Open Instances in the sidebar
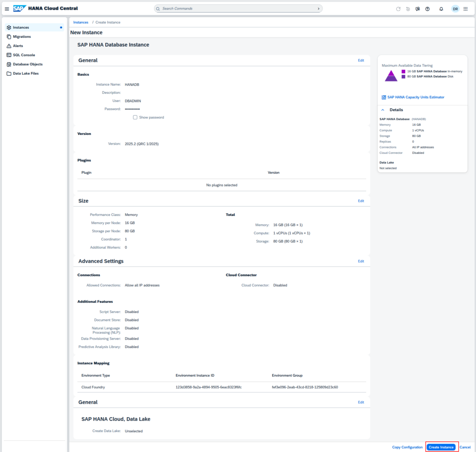 (x=34, y=27)
